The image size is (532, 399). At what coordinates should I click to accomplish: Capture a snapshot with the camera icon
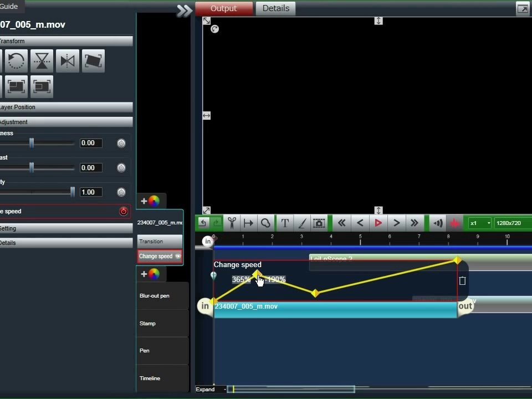click(x=319, y=223)
